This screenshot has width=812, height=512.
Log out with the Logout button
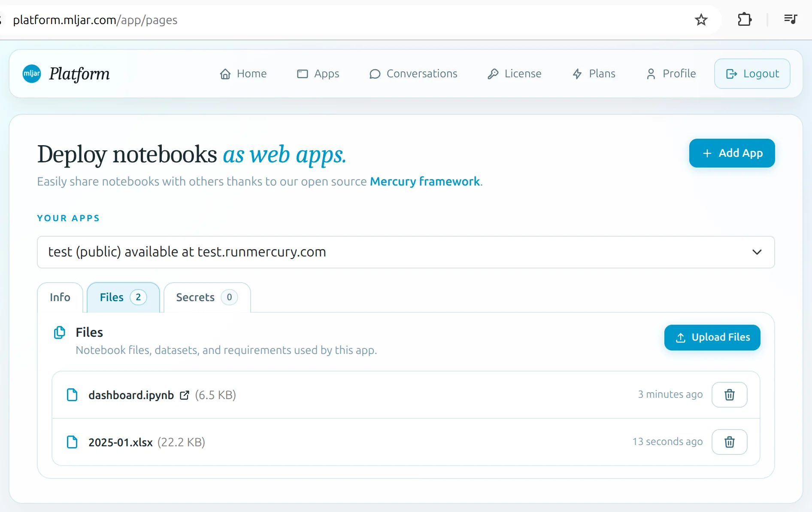pyautogui.click(x=752, y=74)
